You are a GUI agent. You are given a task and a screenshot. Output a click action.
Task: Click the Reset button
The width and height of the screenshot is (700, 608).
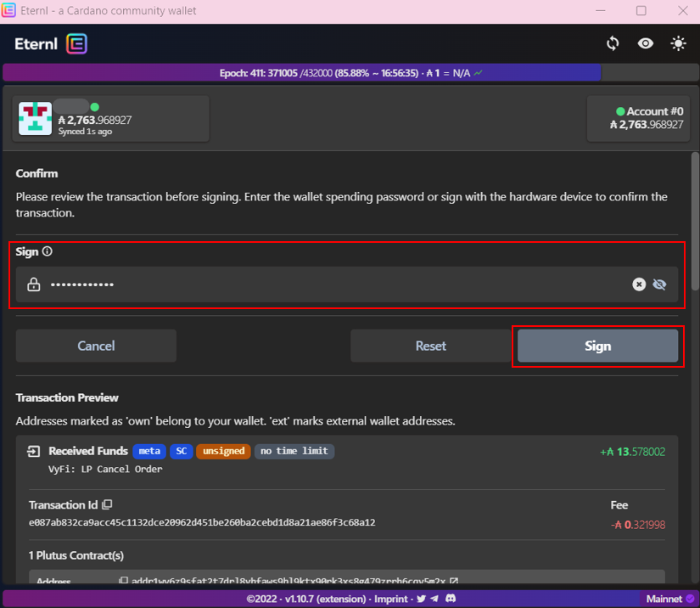click(x=430, y=346)
